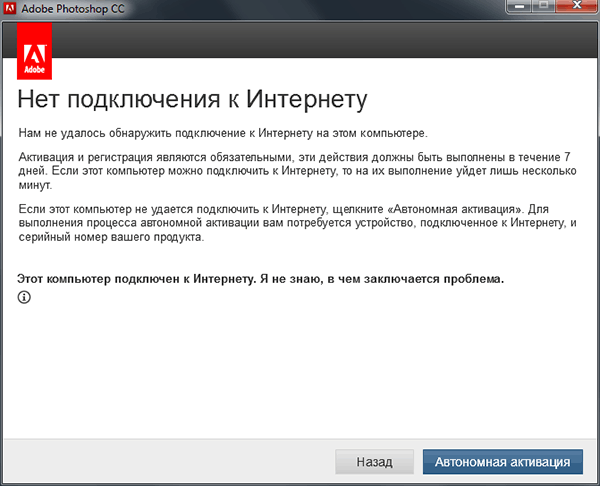This screenshot has height=486, width=600.
Task: Click the paragraph starting 'Активация и регистрация'
Action: click(297, 171)
